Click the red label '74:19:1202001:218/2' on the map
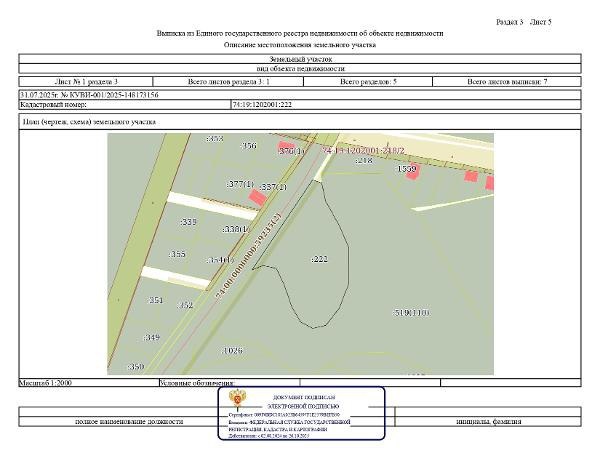 pos(364,151)
